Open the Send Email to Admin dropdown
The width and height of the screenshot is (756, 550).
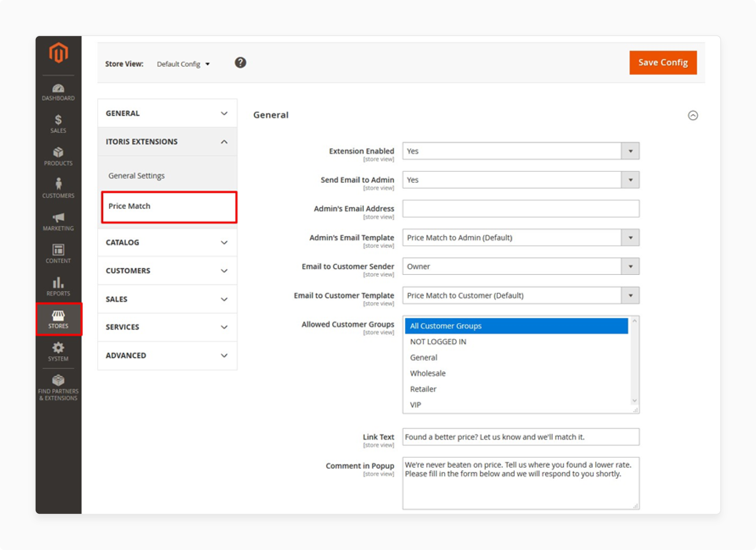click(521, 180)
